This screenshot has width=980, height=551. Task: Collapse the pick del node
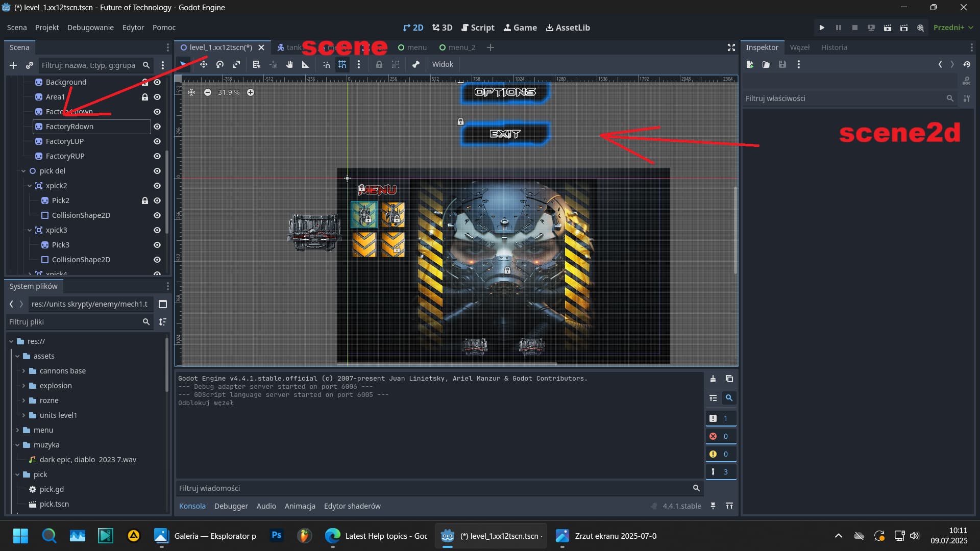[23, 171]
